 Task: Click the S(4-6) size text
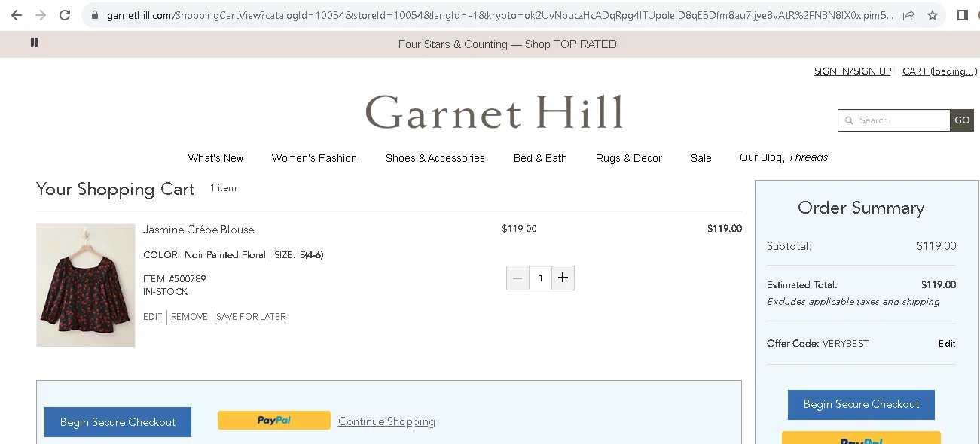(x=311, y=255)
